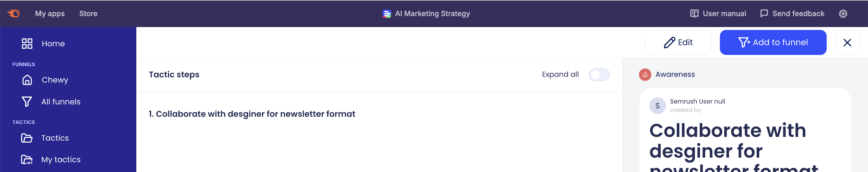The width and height of the screenshot is (868, 172).
Task: Click the AI Marketing Strategy app icon
Action: coord(386,14)
